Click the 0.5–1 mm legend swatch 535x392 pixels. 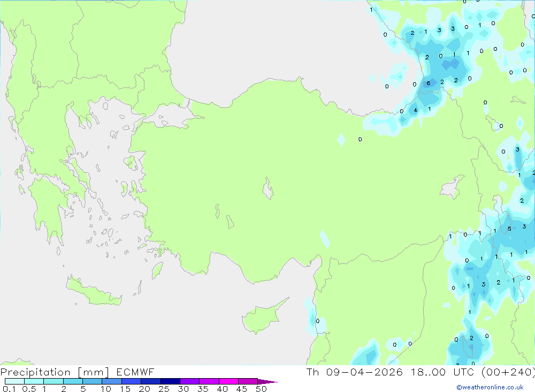[34, 381]
